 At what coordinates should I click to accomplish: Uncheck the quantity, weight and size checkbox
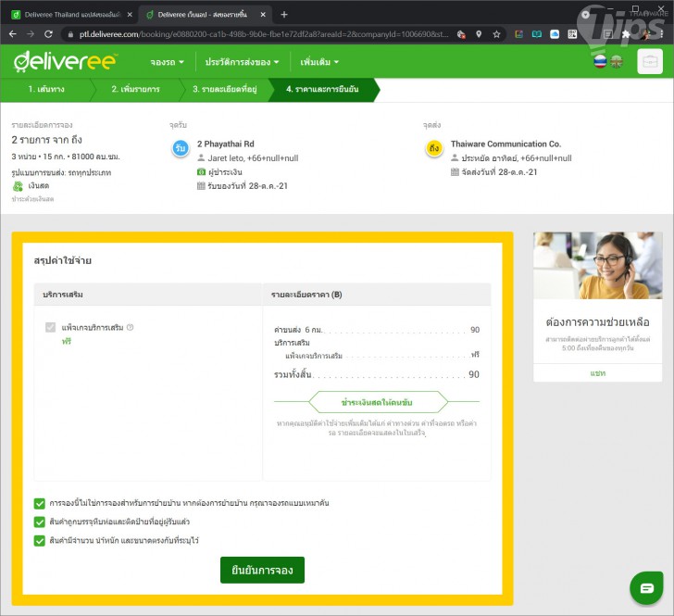40,541
